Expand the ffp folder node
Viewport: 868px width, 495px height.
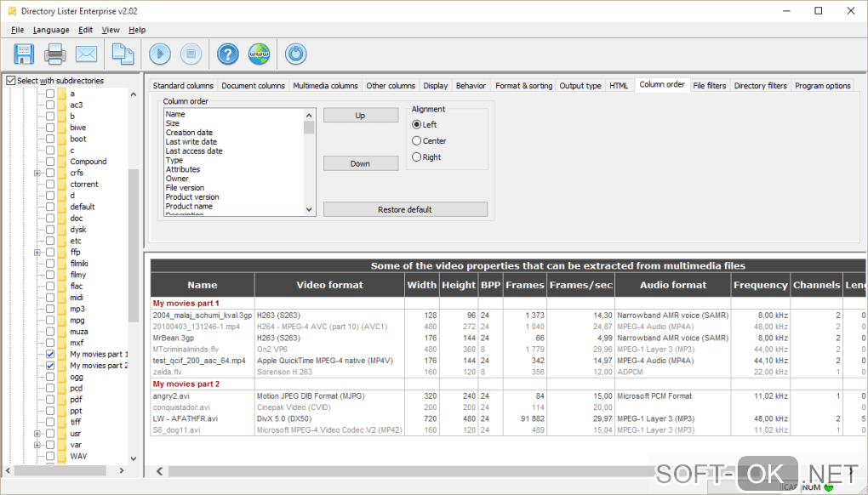(37, 253)
